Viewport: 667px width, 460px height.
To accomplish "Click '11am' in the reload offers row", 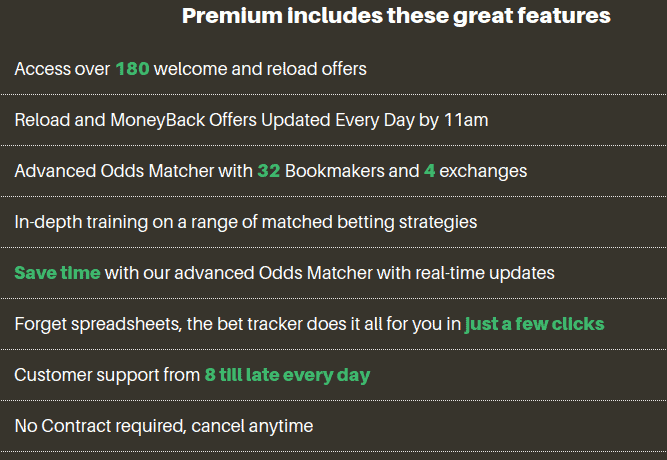I will 466,120.
